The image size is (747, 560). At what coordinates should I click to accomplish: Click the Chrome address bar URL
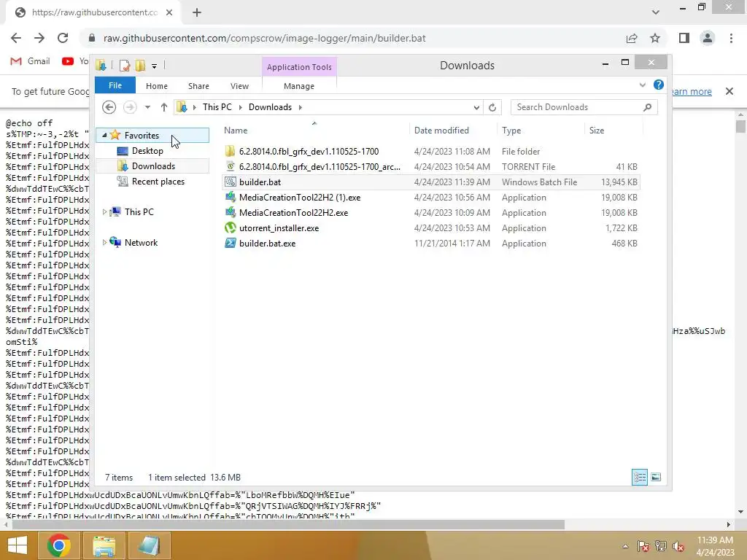point(264,38)
